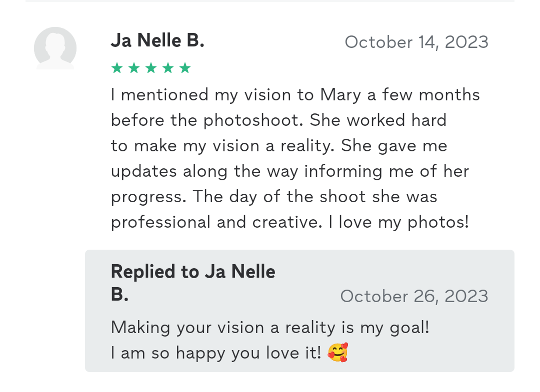Open reviewer name Ja Nelle B.

click(157, 41)
